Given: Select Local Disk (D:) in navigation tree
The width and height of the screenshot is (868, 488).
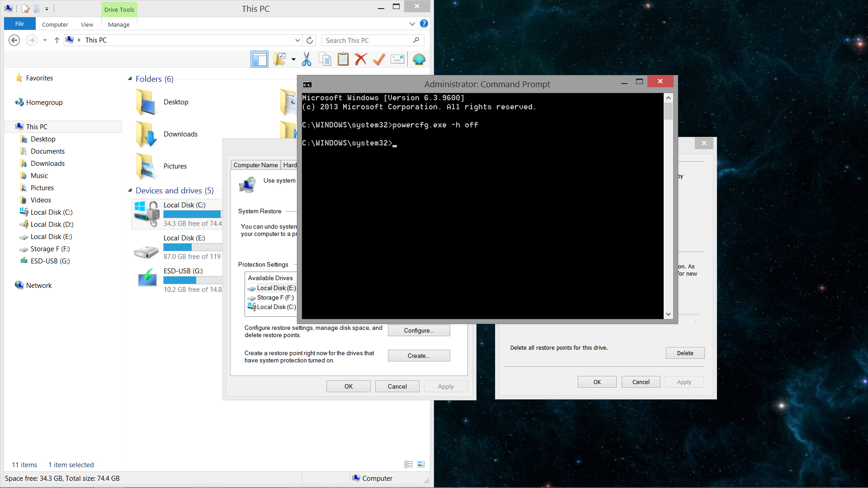Looking at the screenshot, I should (x=52, y=225).
